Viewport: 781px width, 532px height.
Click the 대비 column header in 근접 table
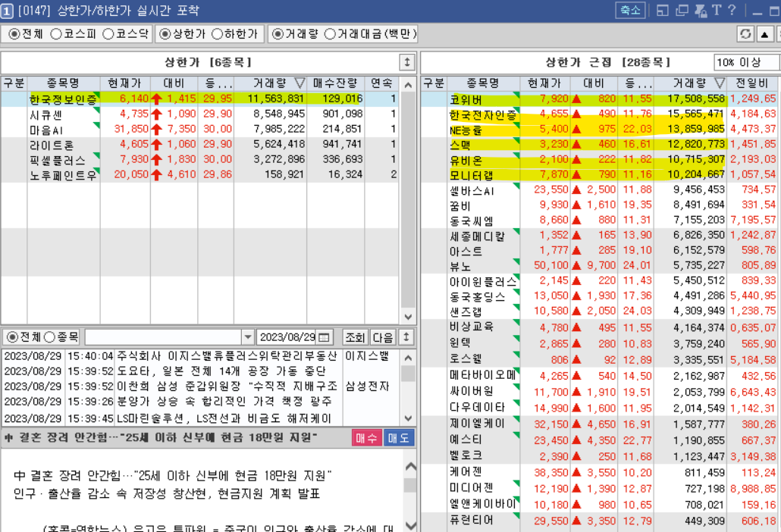pos(594,83)
